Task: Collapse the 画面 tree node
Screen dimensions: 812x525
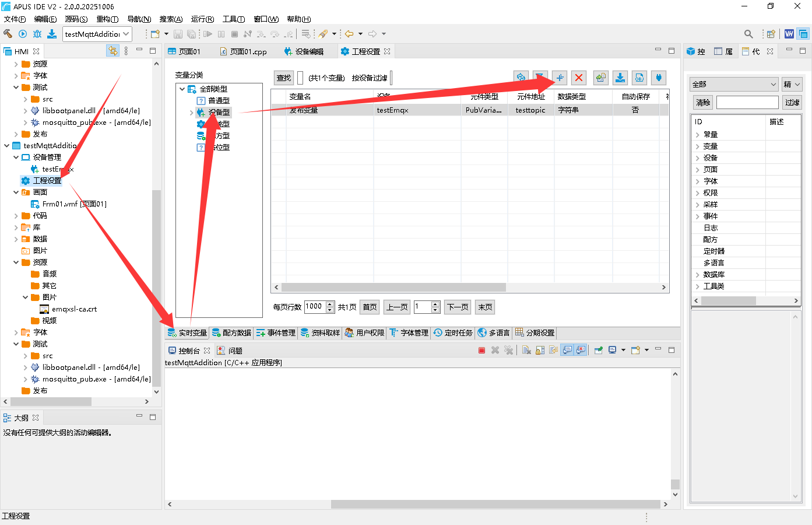Action: coord(16,192)
